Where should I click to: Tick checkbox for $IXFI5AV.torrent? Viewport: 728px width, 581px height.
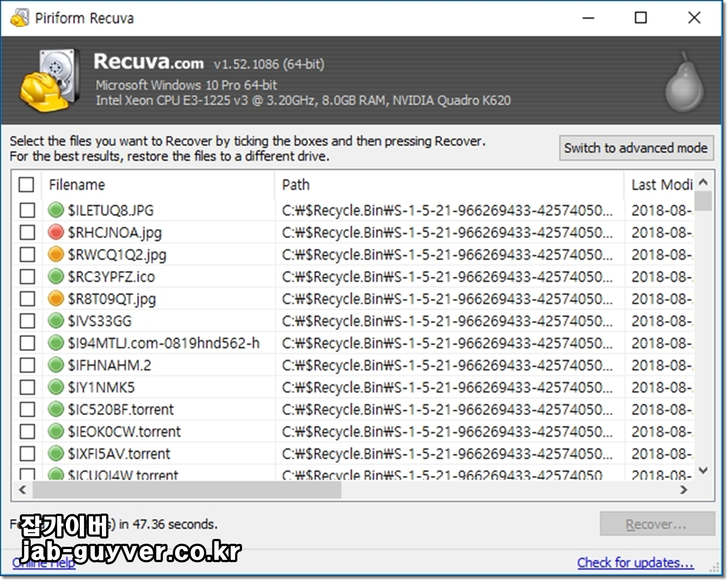point(27,454)
